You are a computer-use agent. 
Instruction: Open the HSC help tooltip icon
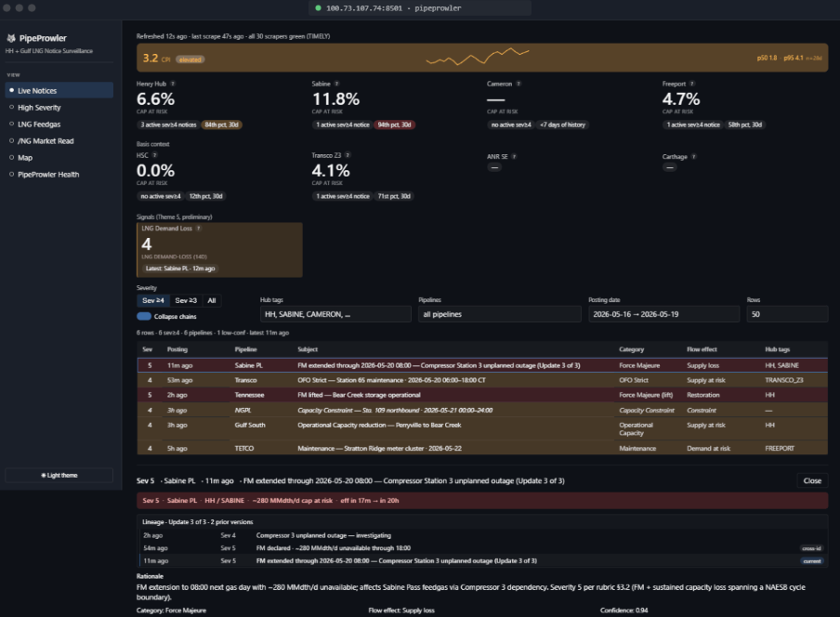point(155,155)
